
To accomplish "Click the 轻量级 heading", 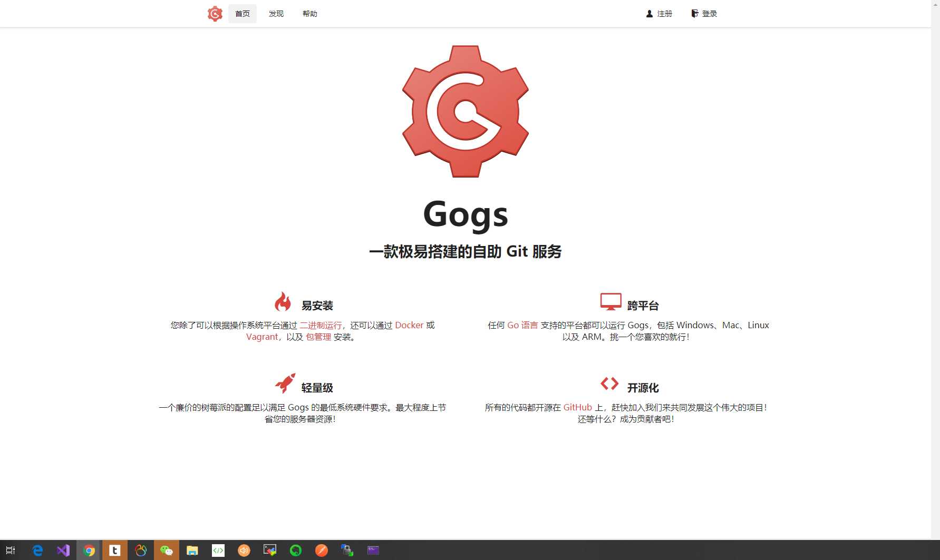I will tap(317, 388).
